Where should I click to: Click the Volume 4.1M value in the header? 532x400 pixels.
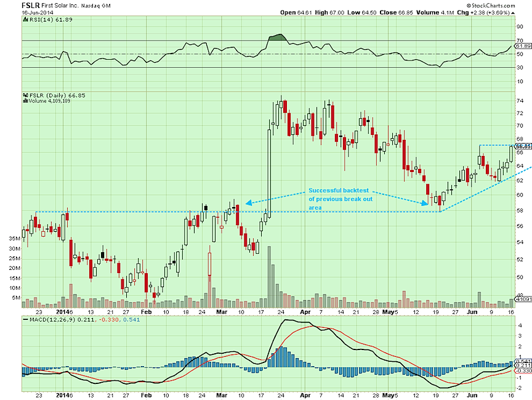435,12
